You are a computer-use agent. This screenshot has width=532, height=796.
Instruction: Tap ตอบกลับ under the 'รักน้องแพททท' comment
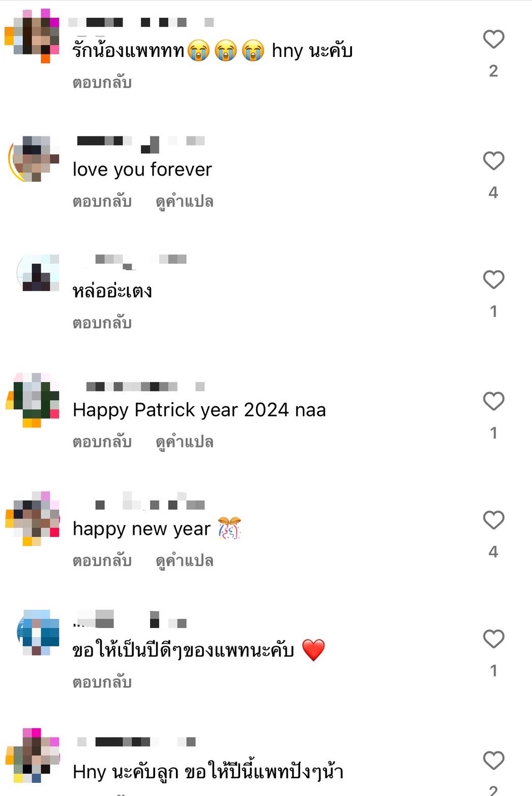pyautogui.click(x=102, y=82)
